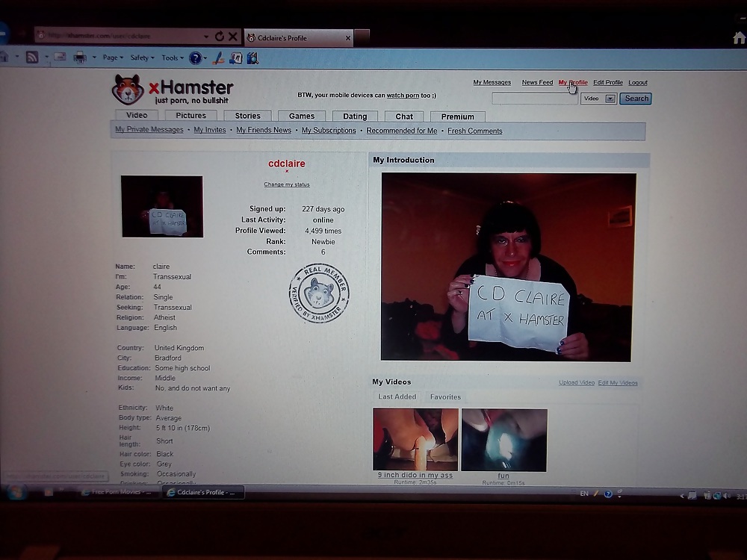Viewport: 747px width, 560px height.
Task: Click the Stop loading X icon
Action: [x=232, y=36]
